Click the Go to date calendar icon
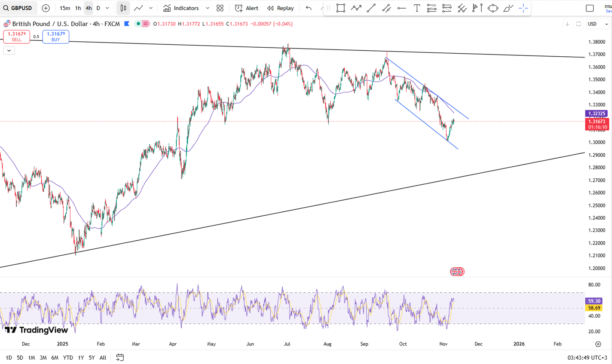The image size is (612, 364). 120,357
